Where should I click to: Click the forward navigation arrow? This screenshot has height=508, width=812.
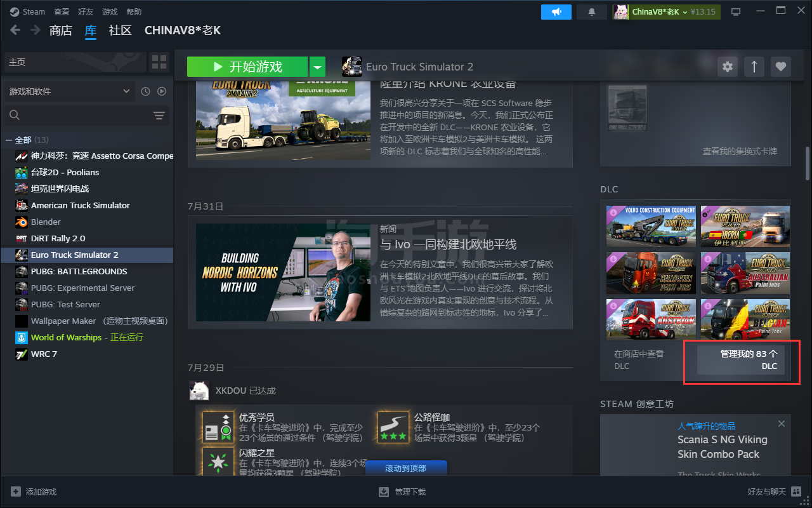(x=36, y=30)
